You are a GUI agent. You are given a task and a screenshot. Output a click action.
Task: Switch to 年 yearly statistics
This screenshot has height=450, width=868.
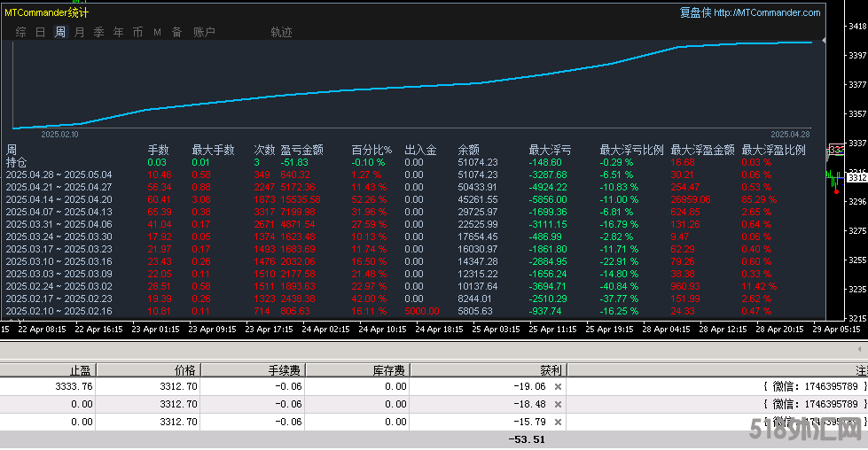click(118, 32)
